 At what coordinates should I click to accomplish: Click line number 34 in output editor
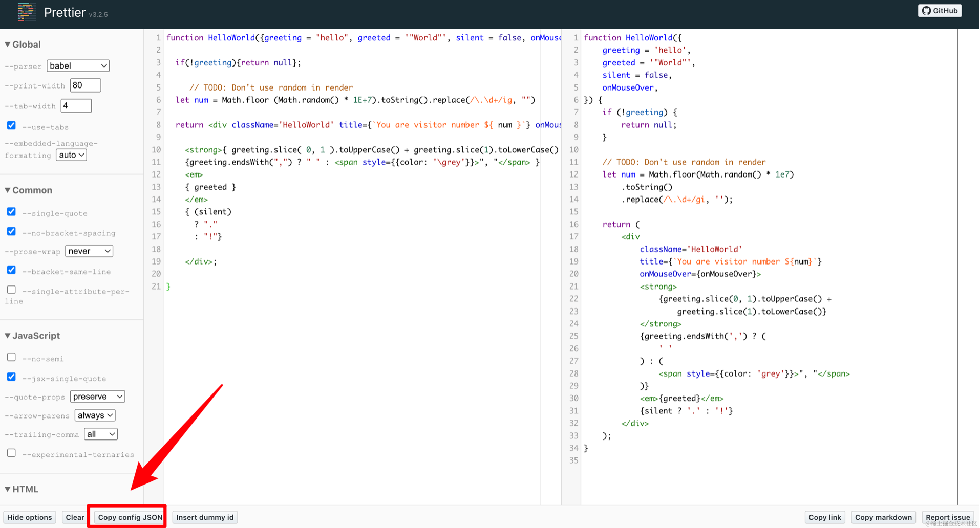(x=573, y=448)
